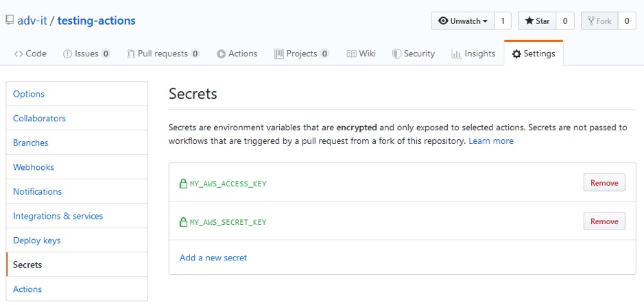Viewport: 644px width, 305px height.
Task: Open the Projects tab
Action: click(x=301, y=53)
